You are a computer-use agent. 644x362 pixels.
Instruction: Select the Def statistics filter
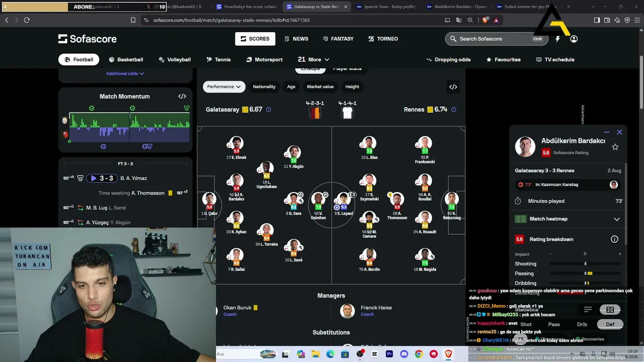pyautogui.click(x=610, y=324)
